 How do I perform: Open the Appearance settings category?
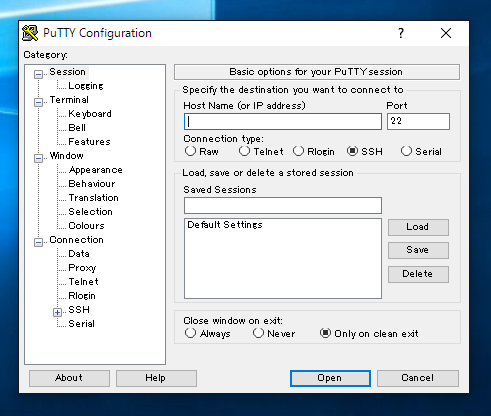[95, 170]
